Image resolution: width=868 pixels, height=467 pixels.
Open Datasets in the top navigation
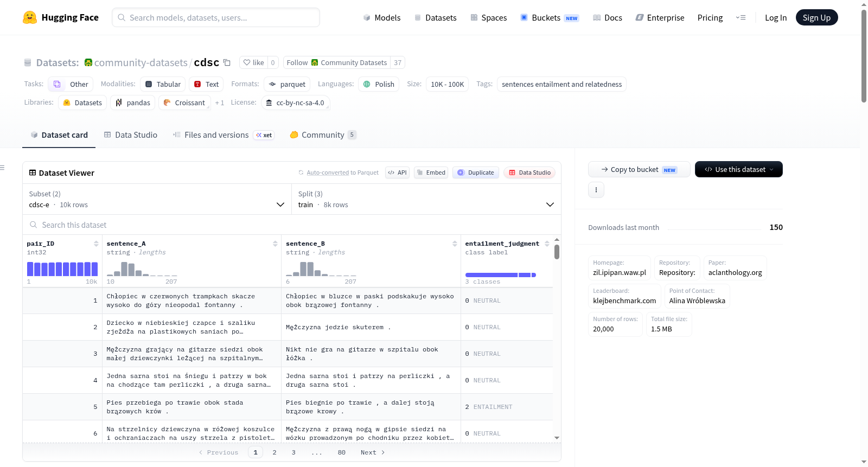(x=435, y=17)
